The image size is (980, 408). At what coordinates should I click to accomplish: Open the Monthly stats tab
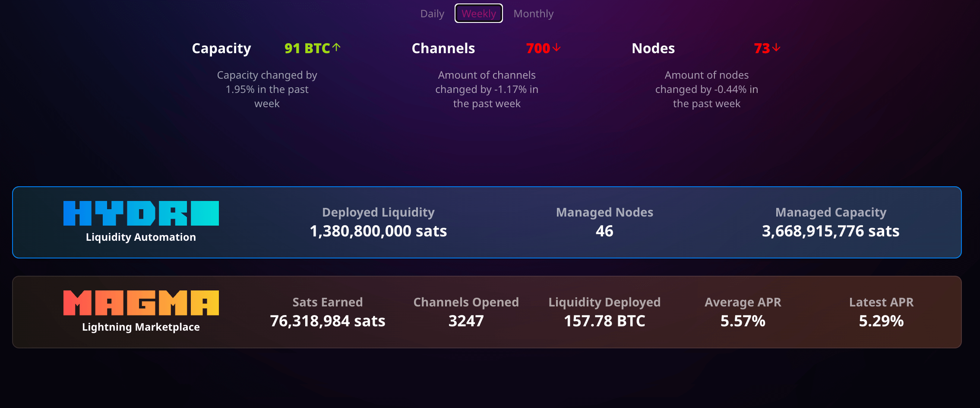click(533, 14)
